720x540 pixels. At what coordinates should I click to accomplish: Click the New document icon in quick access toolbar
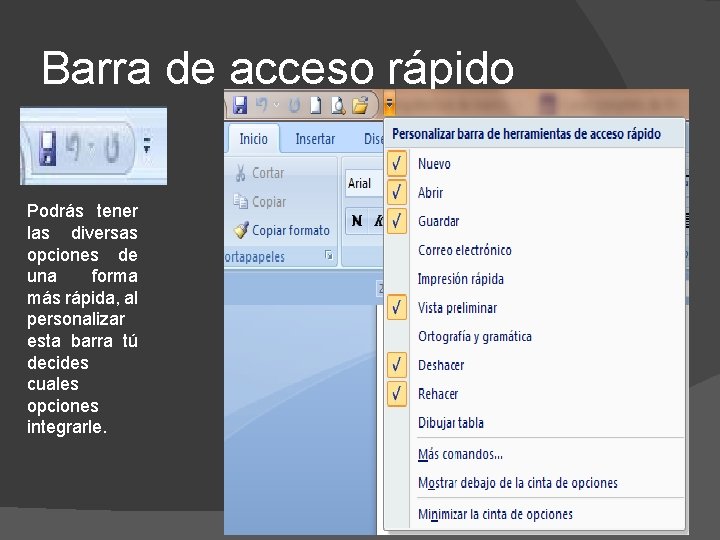pyautogui.click(x=315, y=105)
